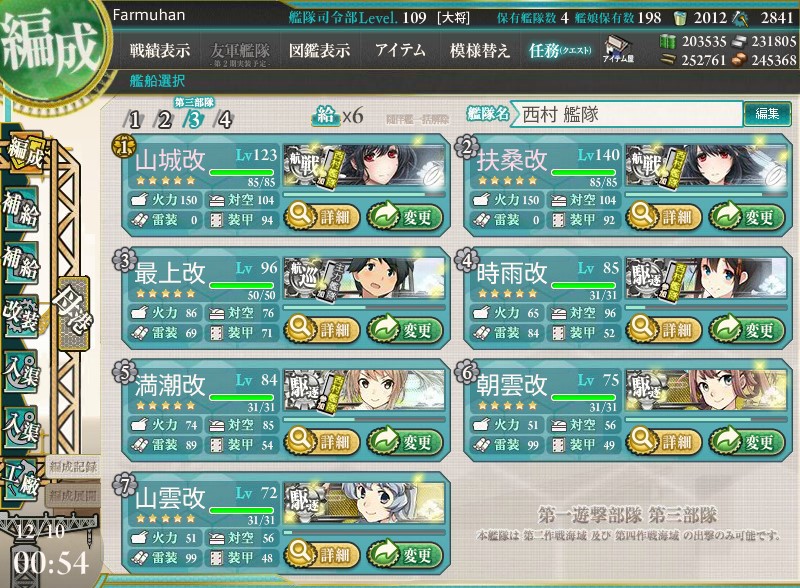
Task: Switch to fleet tab 1
Action: tap(134, 120)
